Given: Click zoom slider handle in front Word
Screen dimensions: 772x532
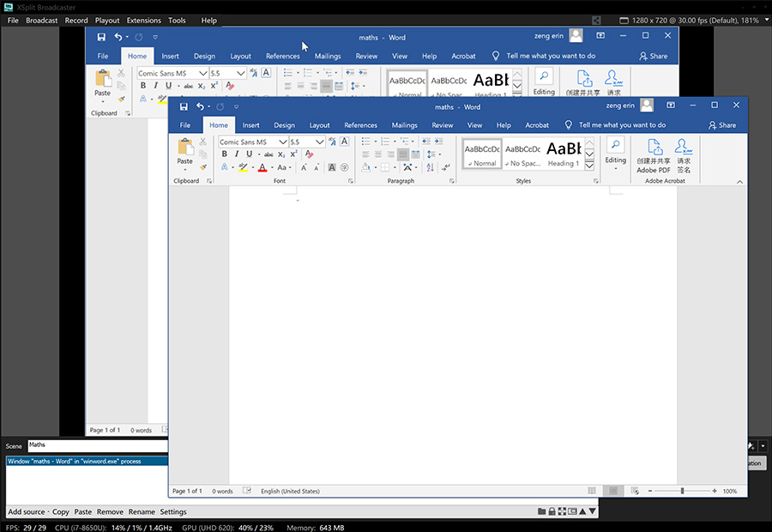Looking at the screenshot, I should [682, 491].
